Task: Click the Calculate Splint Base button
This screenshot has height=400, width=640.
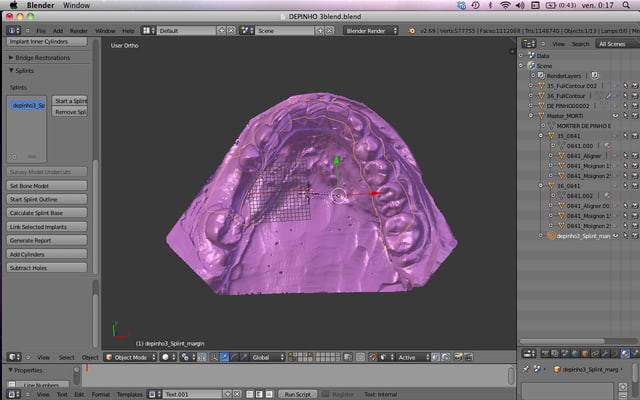Action: [47, 213]
